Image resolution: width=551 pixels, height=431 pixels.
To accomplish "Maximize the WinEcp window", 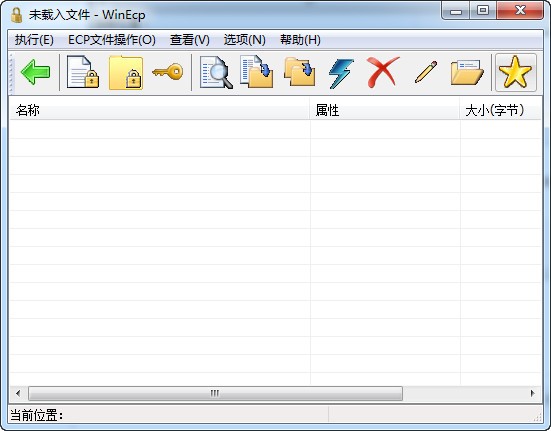I will (483, 11).
